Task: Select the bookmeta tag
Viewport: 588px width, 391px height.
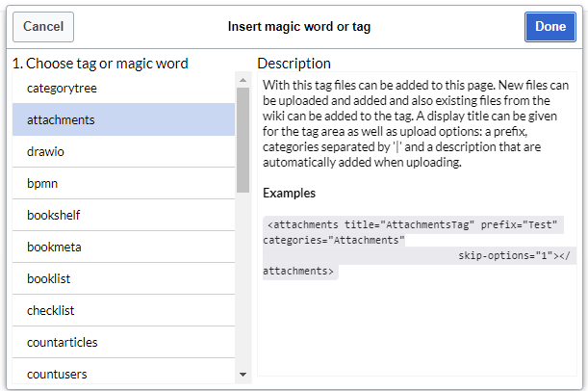Action: pyautogui.click(x=123, y=247)
